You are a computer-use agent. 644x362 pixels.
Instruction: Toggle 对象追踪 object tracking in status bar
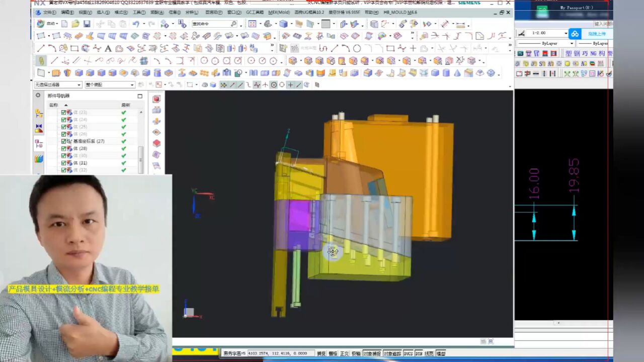tap(392, 353)
